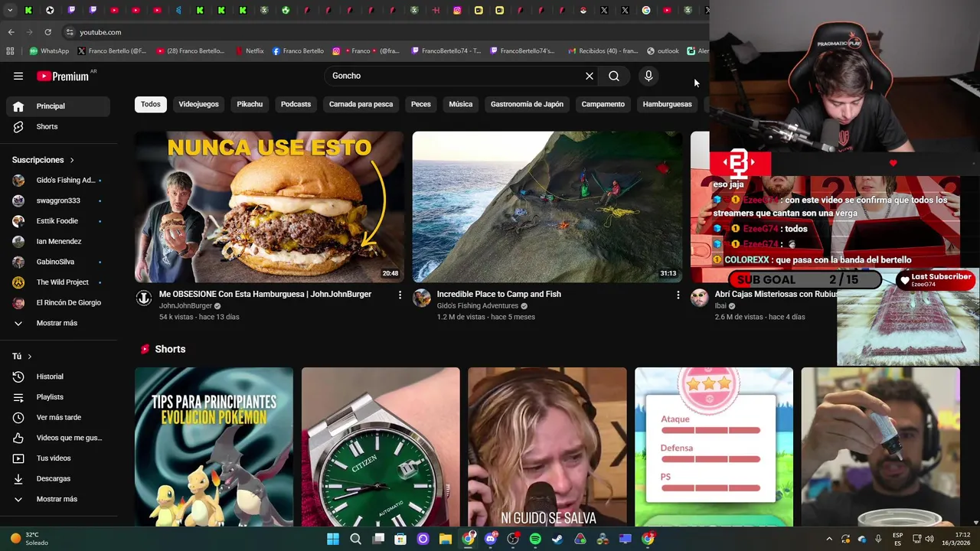
Task: Expand Mostrar más under Tú section
Action: (58, 499)
